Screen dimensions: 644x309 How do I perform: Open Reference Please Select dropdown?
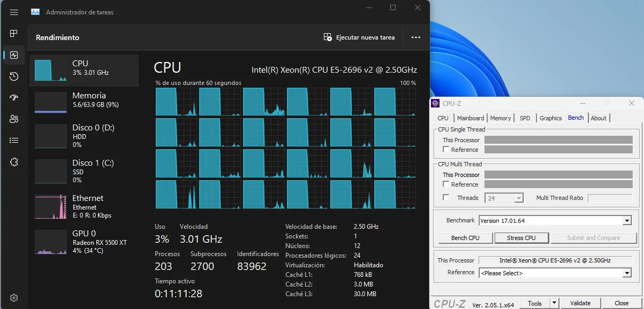pyautogui.click(x=555, y=273)
